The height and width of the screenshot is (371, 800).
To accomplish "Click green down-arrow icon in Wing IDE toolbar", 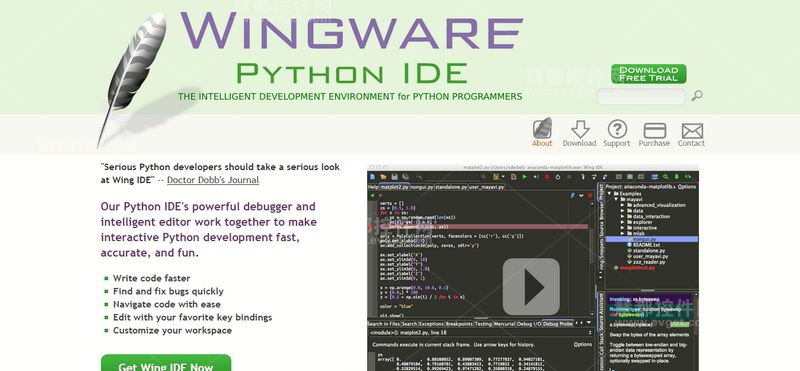I will click(x=677, y=177).
